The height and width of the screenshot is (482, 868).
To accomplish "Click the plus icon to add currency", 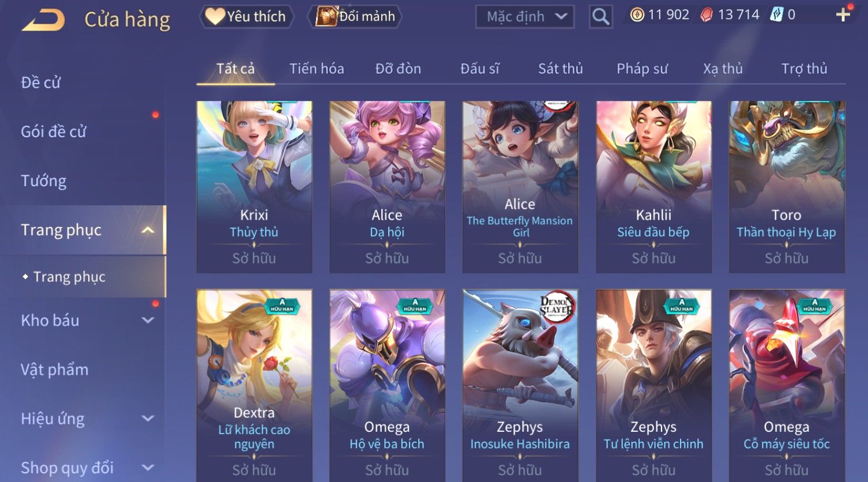I will (843, 15).
